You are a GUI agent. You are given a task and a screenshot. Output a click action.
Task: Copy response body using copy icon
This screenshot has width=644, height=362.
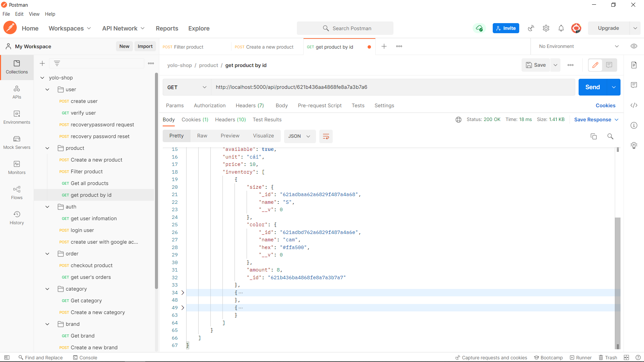pyautogui.click(x=593, y=136)
